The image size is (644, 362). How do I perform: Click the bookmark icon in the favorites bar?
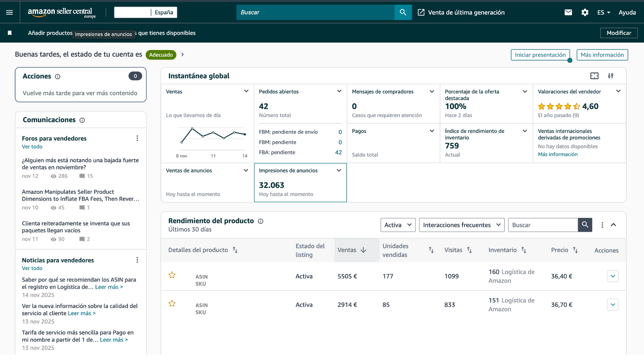(10, 33)
